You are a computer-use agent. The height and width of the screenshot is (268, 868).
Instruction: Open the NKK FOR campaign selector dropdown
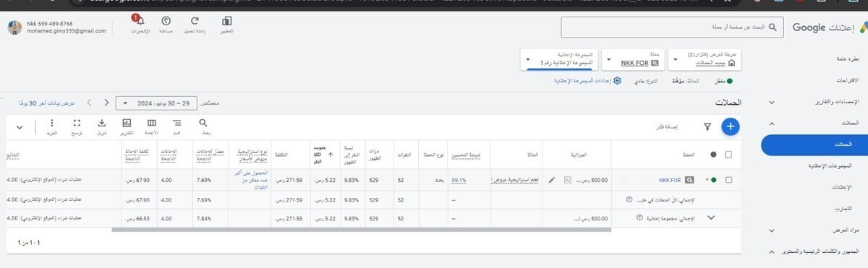(634, 59)
